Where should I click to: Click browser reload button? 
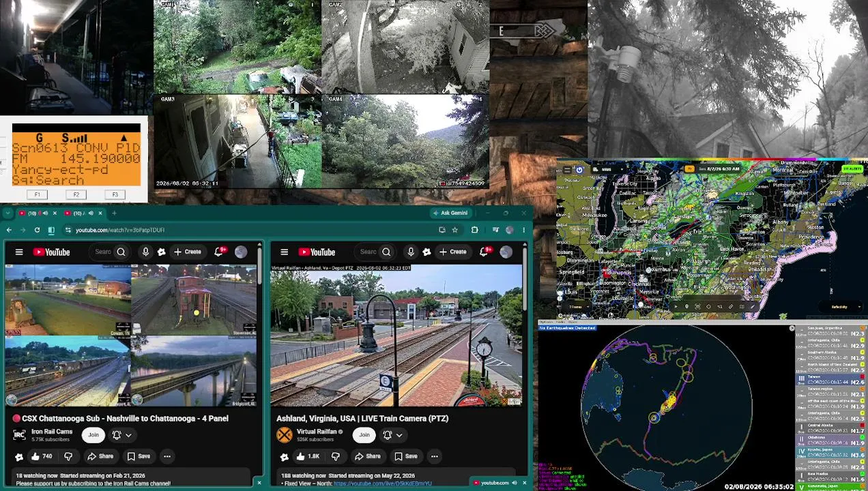tap(37, 230)
